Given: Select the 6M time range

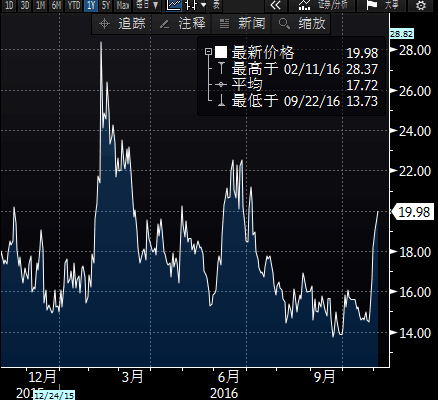Looking at the screenshot, I should (57, 5).
